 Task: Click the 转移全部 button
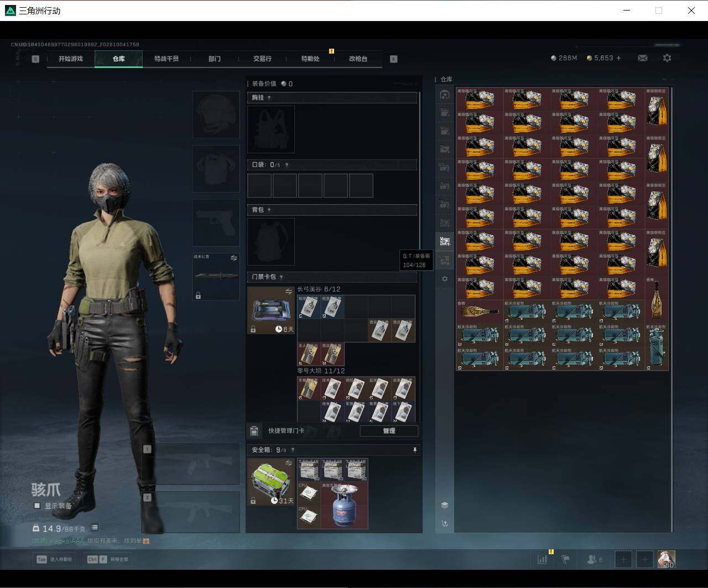[x=108, y=559]
